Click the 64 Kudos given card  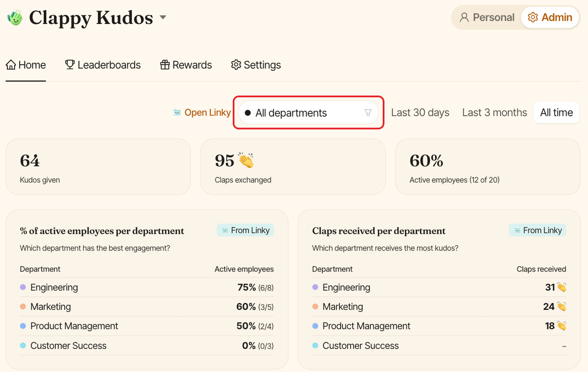coord(98,167)
